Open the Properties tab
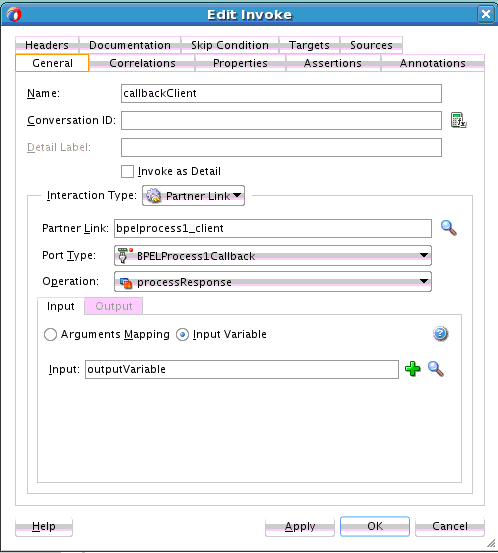This screenshot has width=498, height=553. coord(240,63)
